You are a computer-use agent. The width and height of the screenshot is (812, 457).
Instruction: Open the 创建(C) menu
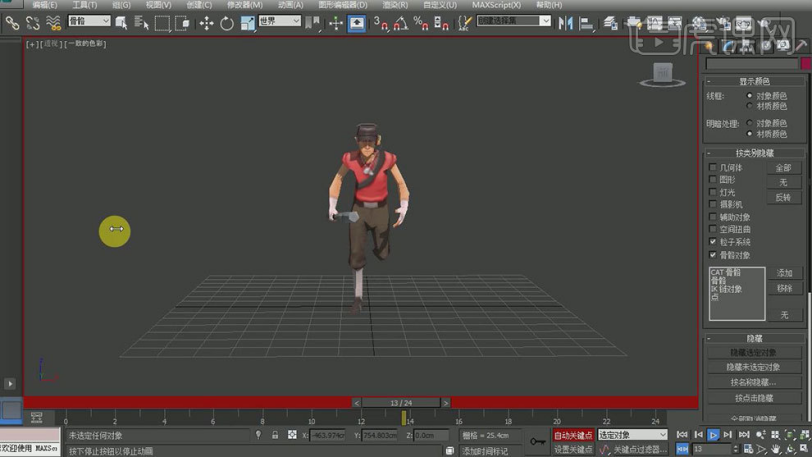tap(199, 5)
